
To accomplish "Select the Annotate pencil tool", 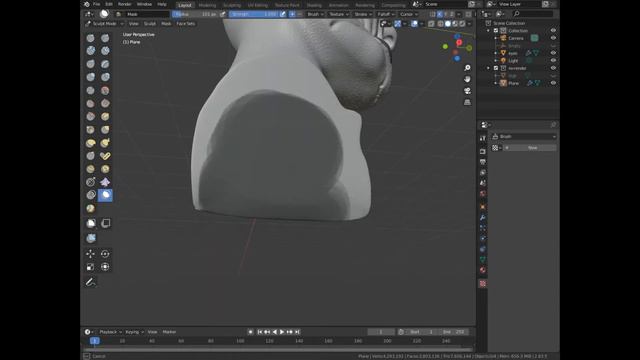I will click(91, 282).
